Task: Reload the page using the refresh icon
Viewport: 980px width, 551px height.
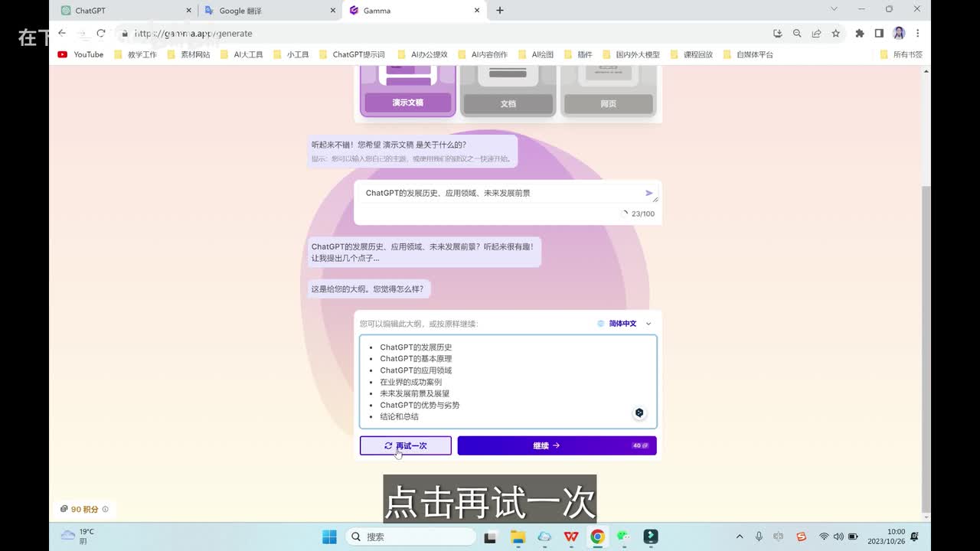Action: 100,34
